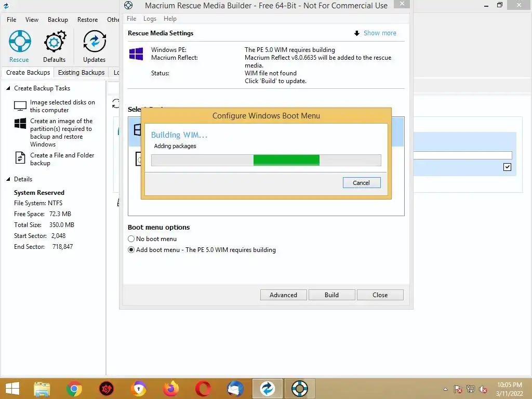Click the Windows logo beside Windows PE
Viewport: 532px width, 399px height.
[136, 54]
